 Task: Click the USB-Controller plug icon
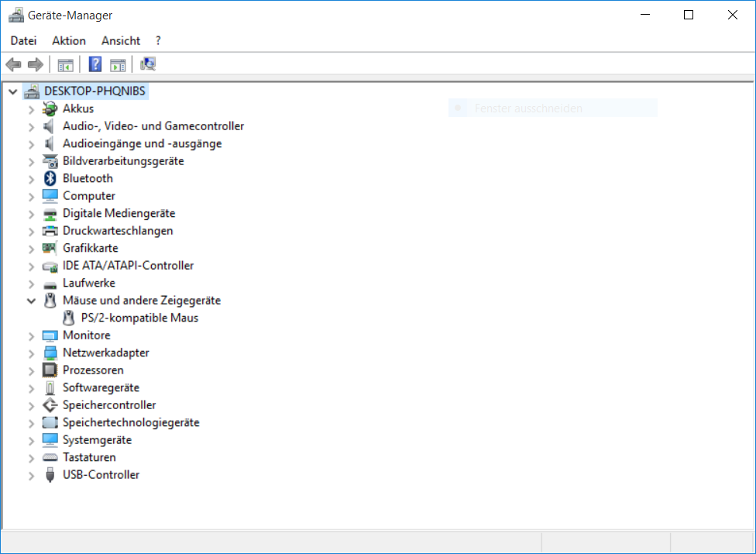pyautogui.click(x=50, y=475)
